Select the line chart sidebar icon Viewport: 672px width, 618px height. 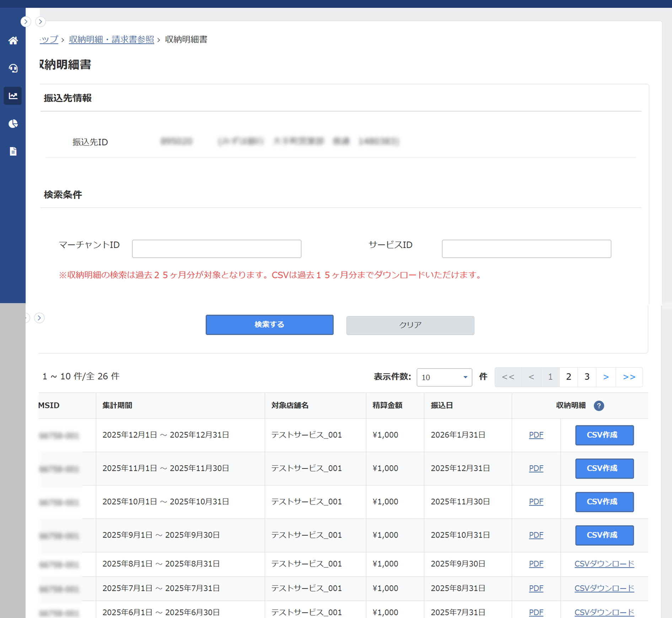click(13, 96)
